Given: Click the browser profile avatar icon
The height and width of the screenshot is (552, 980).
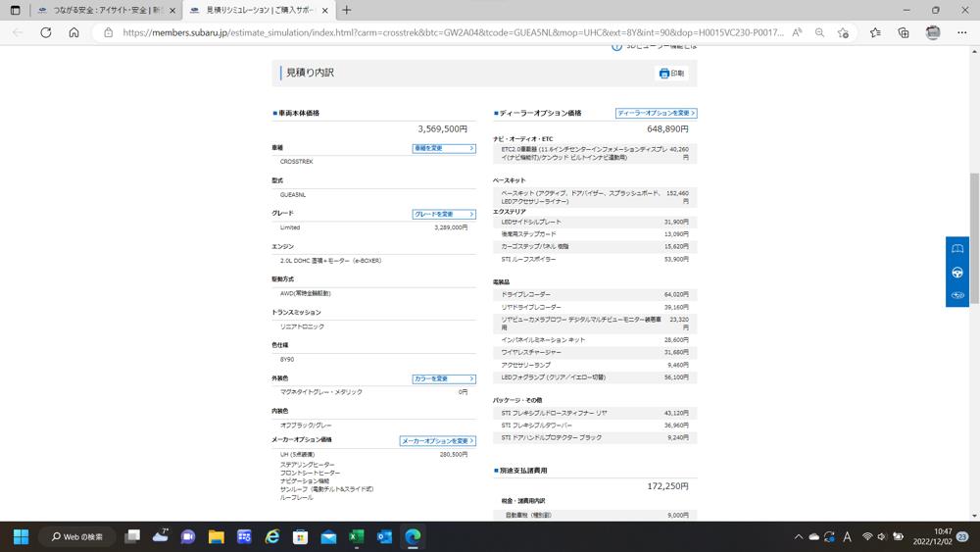Looking at the screenshot, I should (933, 32).
